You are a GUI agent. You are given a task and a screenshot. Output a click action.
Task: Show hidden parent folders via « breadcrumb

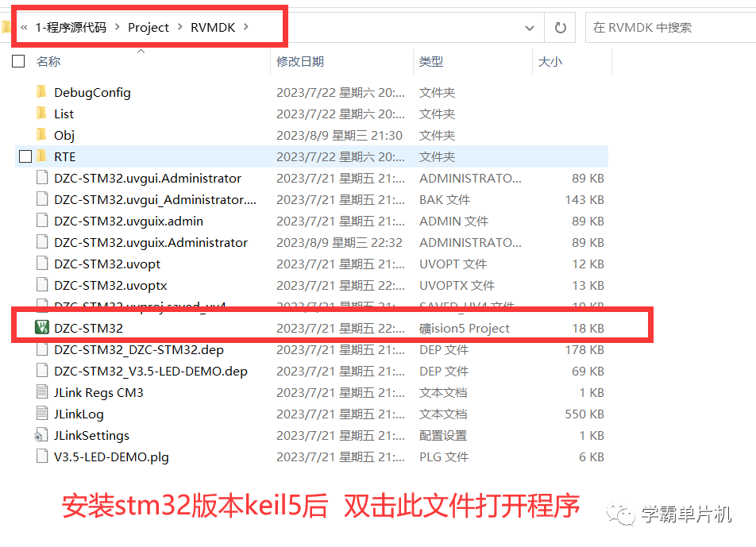tap(24, 28)
